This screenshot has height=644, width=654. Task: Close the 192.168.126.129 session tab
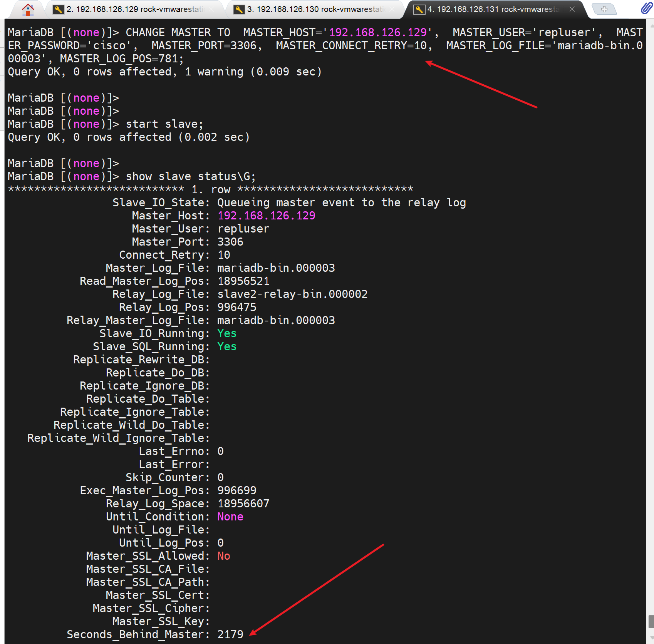click(211, 9)
